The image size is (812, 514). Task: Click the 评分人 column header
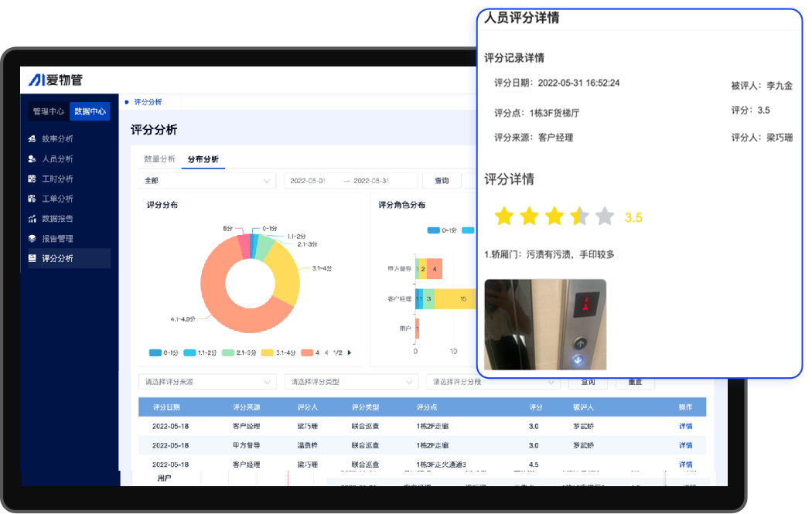pyautogui.click(x=308, y=407)
